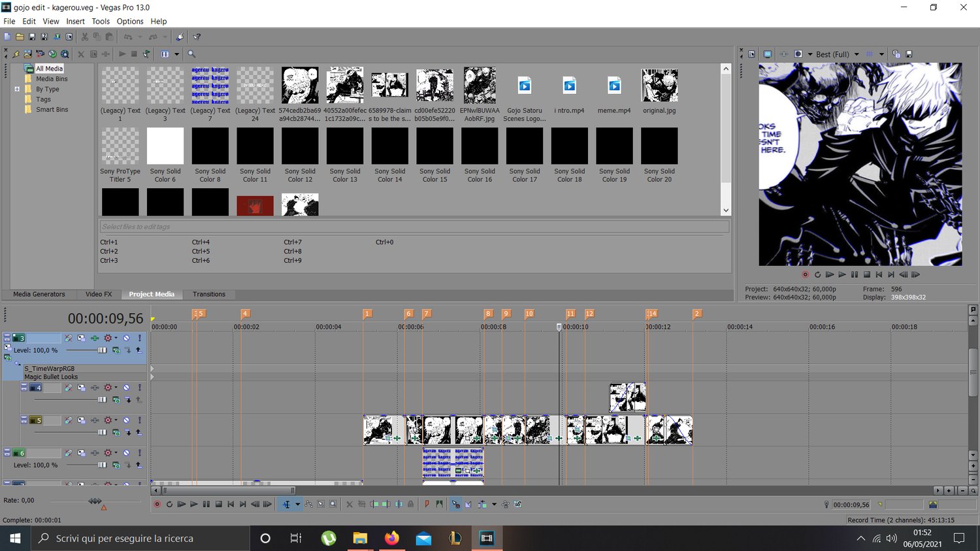Toggle Enable Snapping in timeline toolbar
980x551 pixels.
[x=455, y=504]
